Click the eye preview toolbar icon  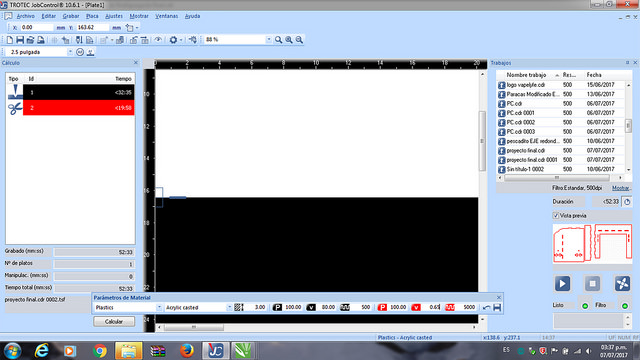point(158,40)
